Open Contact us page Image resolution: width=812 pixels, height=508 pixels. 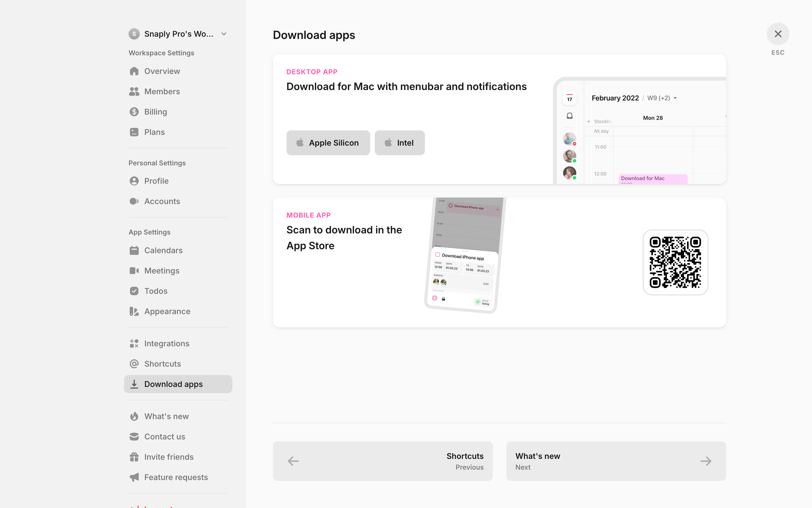[x=178, y=437]
